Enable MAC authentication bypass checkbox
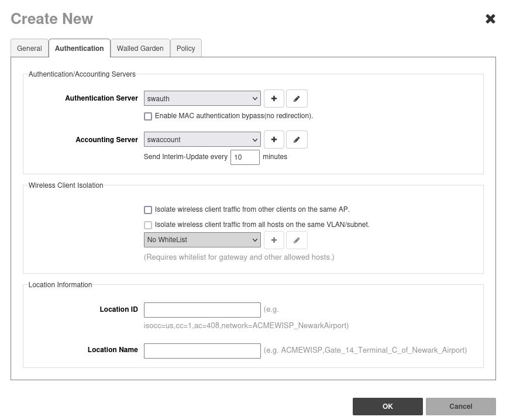This screenshot has width=506, height=420. pyautogui.click(x=148, y=116)
